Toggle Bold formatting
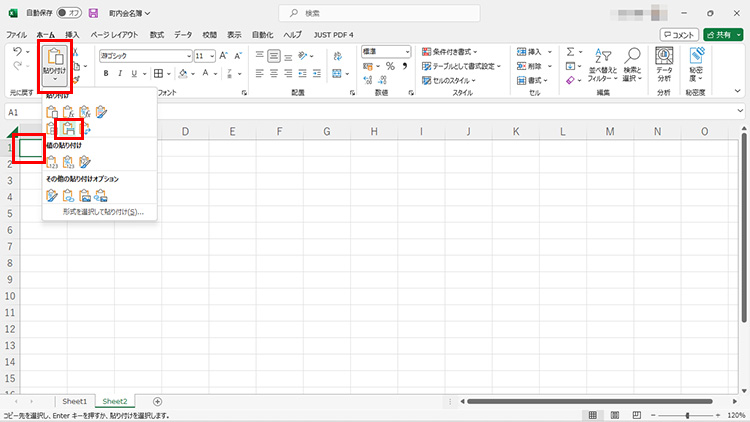This screenshot has height=422, width=750. tap(105, 73)
